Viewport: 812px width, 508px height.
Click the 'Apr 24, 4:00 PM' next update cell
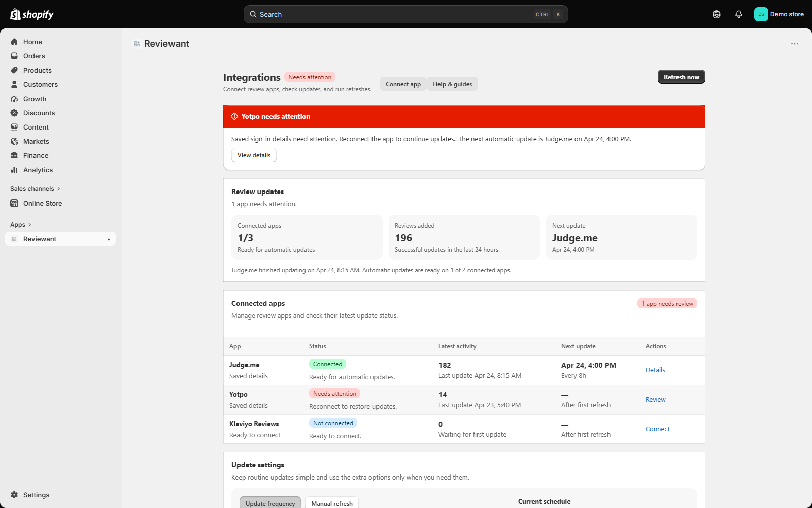click(589, 365)
